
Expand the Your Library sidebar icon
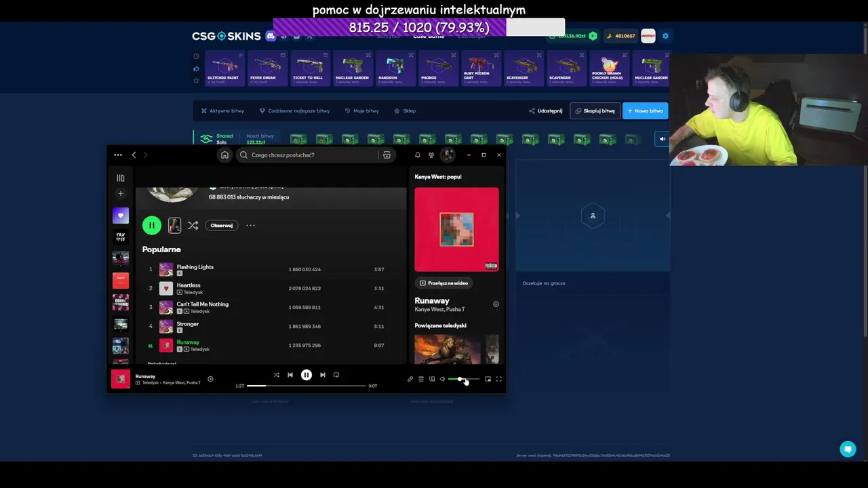121,178
